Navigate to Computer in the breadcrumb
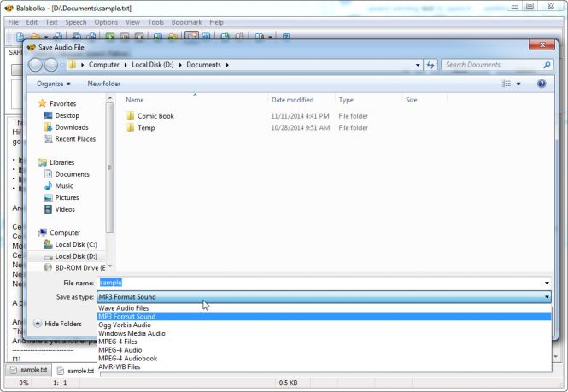568x392 pixels. [x=103, y=65]
